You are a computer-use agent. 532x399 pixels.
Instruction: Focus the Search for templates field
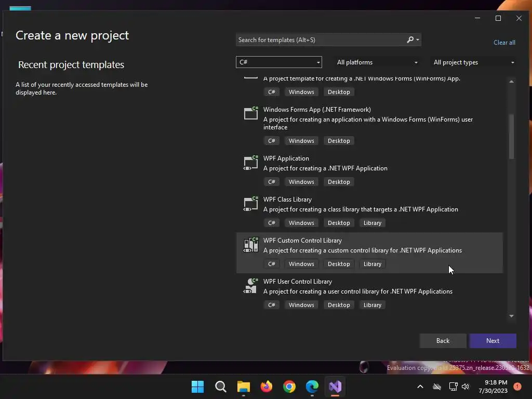coord(321,39)
